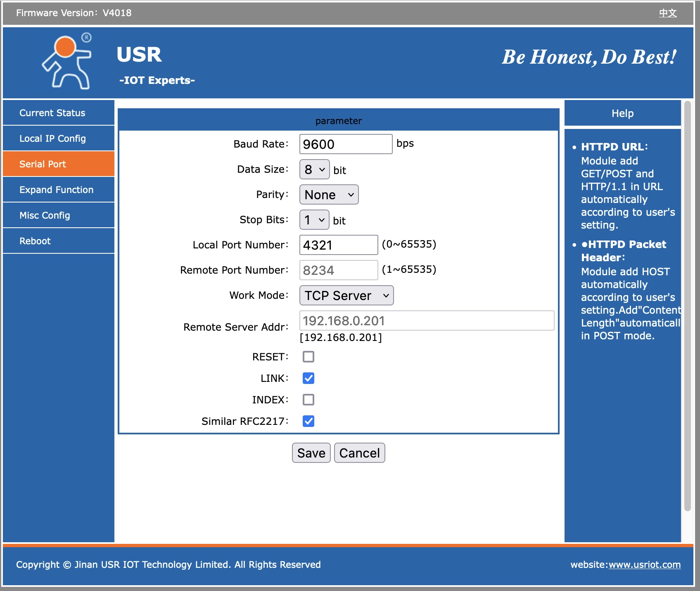
Task: Disable the Similar RFC2217 checkbox
Action: coord(308,421)
